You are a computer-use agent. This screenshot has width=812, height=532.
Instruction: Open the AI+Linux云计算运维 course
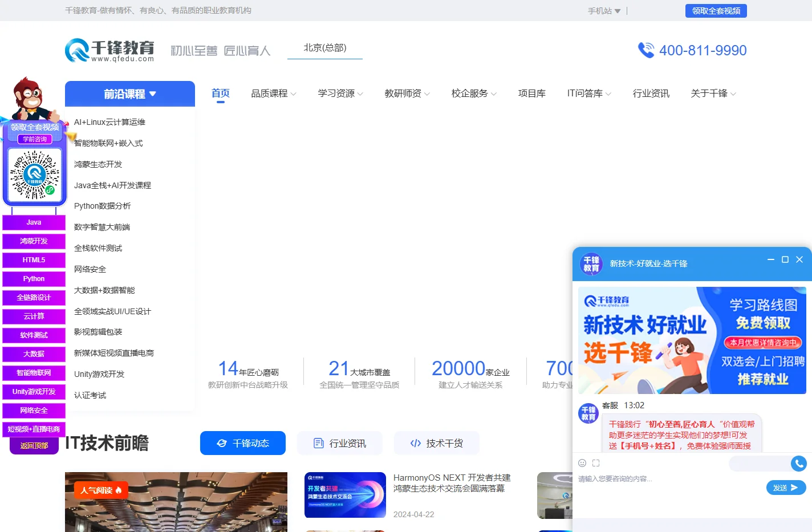tap(109, 122)
